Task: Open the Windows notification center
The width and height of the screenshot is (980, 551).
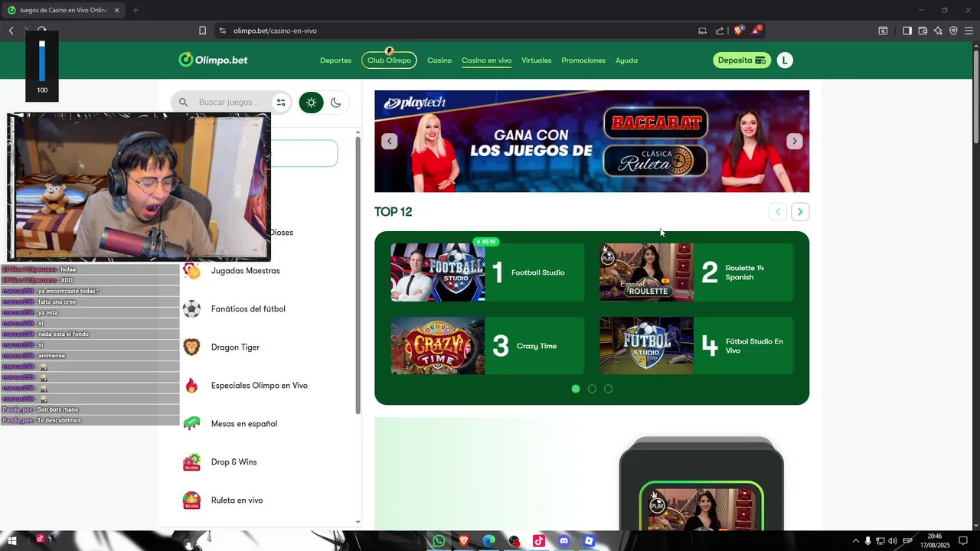Action: pos(963,541)
